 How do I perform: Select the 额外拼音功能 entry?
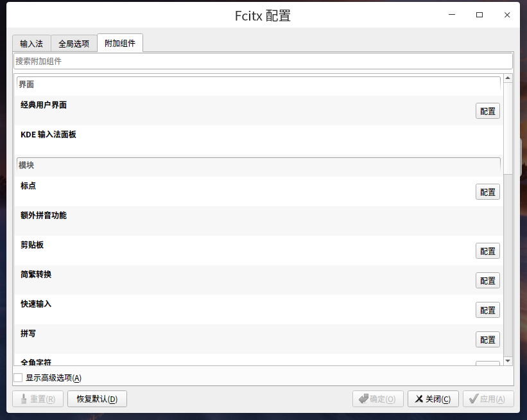pyautogui.click(x=44, y=216)
